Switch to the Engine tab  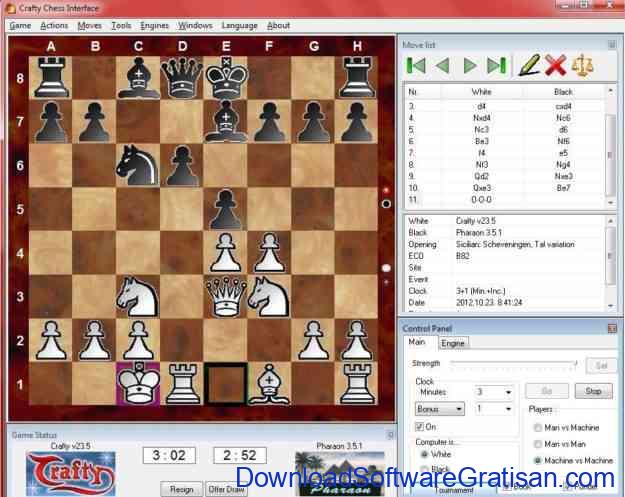click(x=453, y=343)
